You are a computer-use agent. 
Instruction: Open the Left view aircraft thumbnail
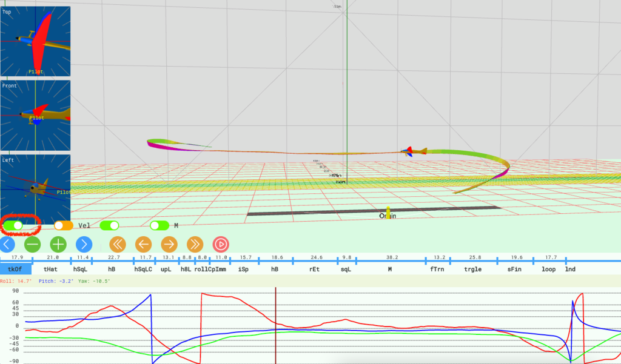click(35, 190)
